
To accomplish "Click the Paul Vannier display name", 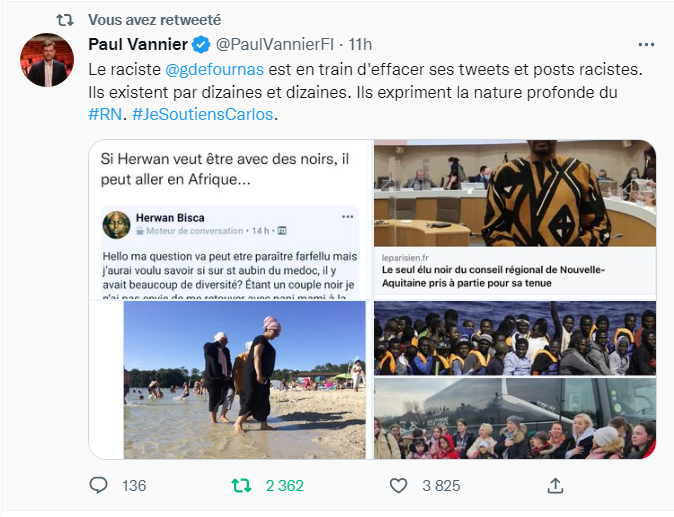I will coord(137,44).
